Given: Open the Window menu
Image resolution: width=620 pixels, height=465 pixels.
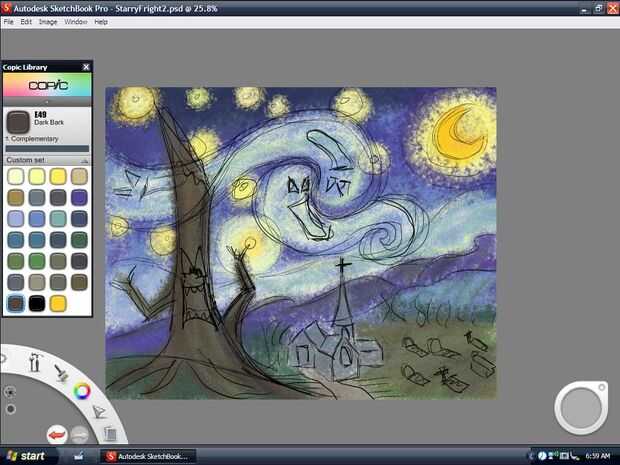Looking at the screenshot, I should pos(76,22).
